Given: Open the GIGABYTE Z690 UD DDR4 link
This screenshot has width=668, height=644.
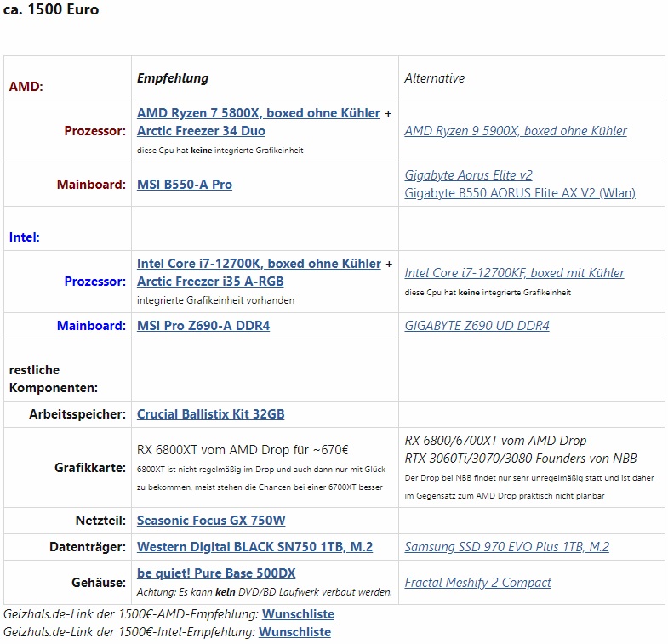Looking at the screenshot, I should tap(477, 327).
